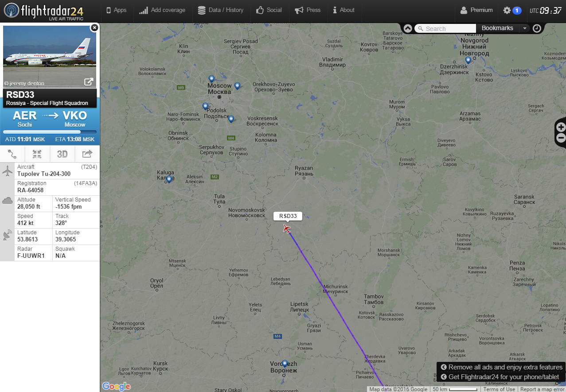Open the Data / History menu
Image resolution: width=566 pixels, height=392 pixels.
(221, 10)
